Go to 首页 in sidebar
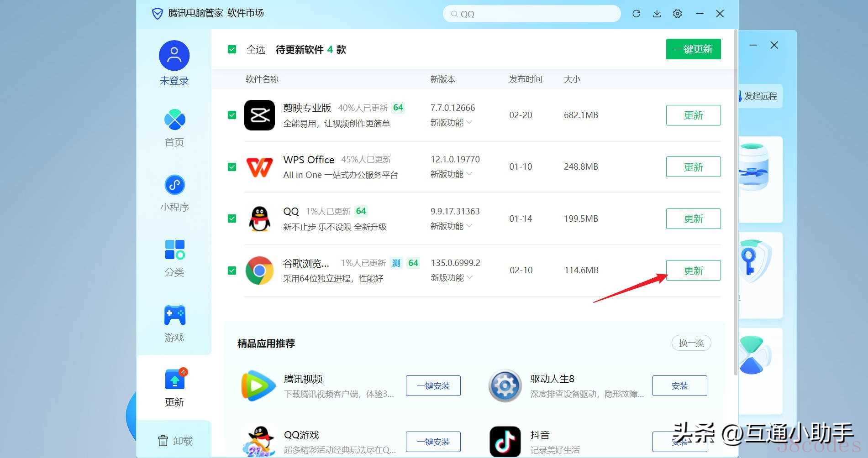 [x=174, y=128]
